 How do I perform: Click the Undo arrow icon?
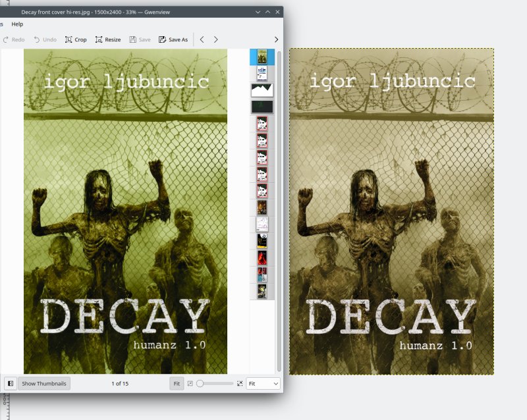click(37, 39)
